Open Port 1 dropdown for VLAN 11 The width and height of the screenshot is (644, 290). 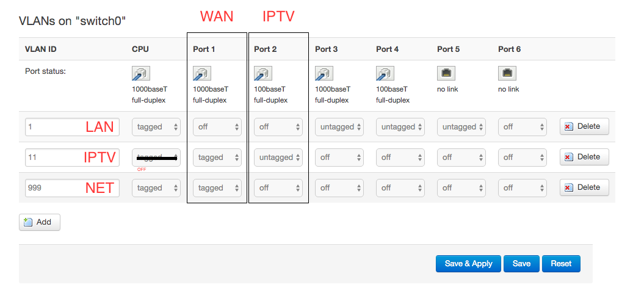click(x=217, y=158)
